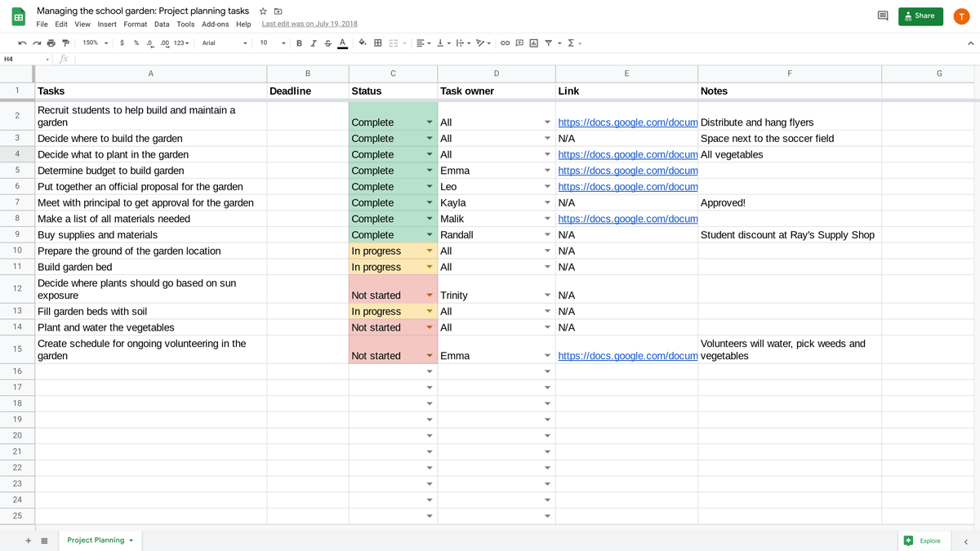Toggle italic formatting
This screenshot has width=980, height=551.
[313, 43]
